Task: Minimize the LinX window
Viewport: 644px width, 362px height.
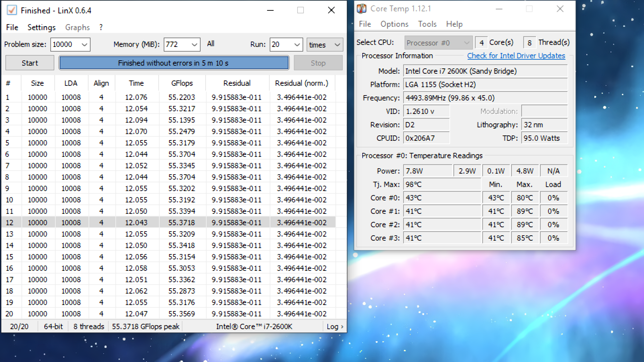Action: pyautogui.click(x=270, y=10)
